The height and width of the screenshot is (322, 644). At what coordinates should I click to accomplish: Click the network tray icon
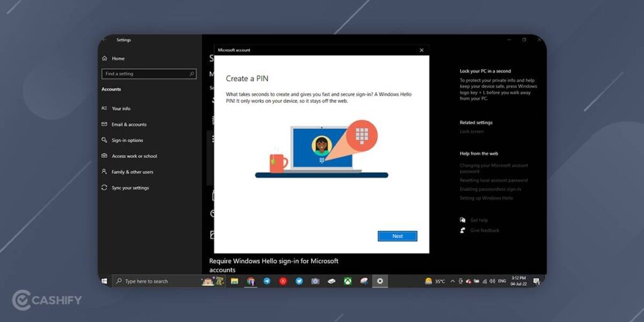tap(484, 281)
